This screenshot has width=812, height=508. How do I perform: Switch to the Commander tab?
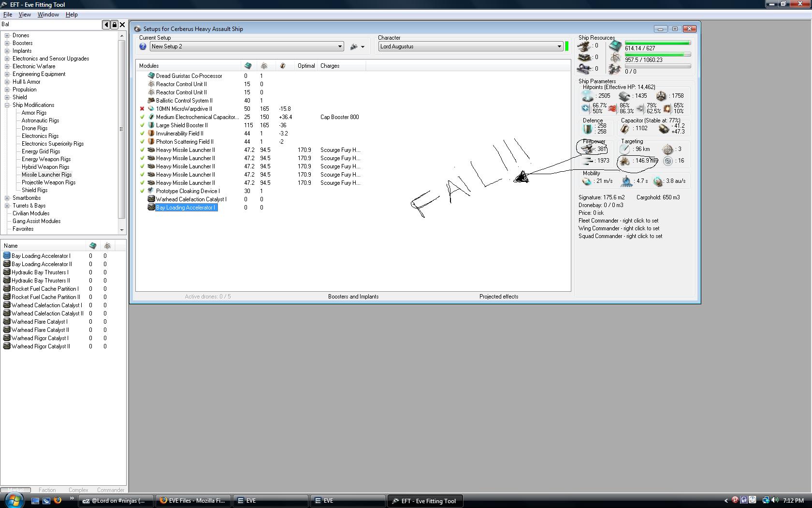click(111, 490)
